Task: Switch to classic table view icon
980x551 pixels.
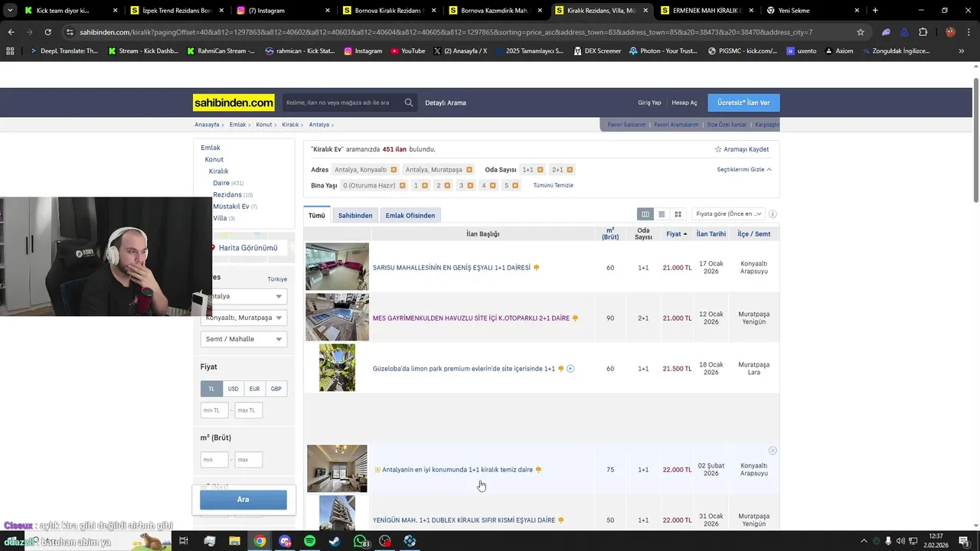Action: [645, 214]
